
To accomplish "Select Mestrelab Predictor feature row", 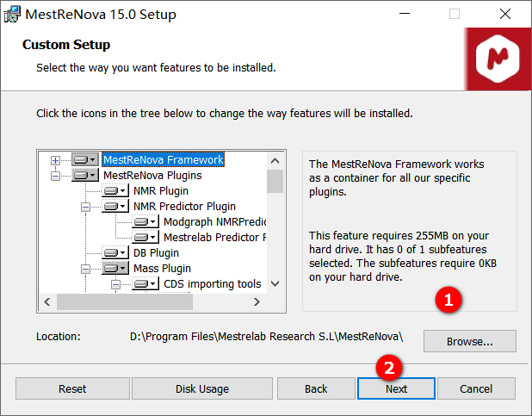I will pos(215,237).
